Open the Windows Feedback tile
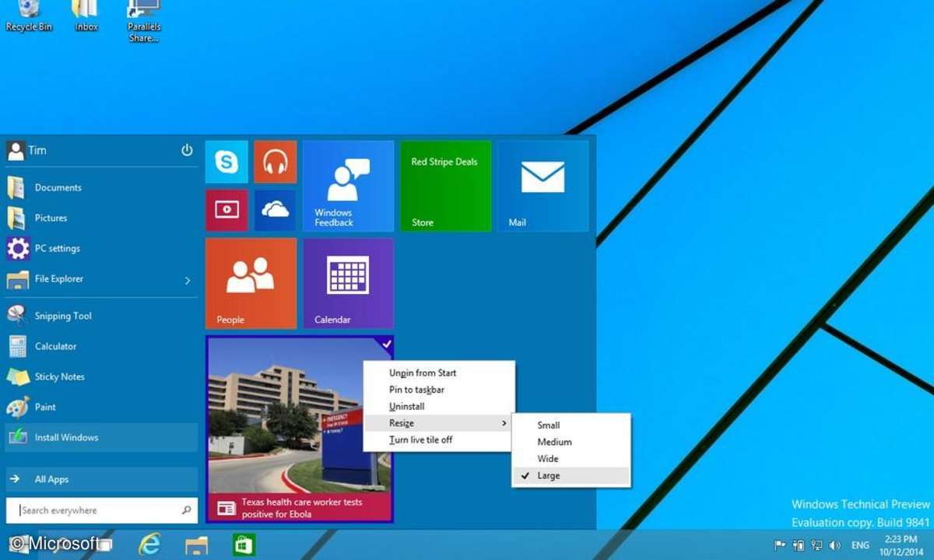 (x=348, y=186)
